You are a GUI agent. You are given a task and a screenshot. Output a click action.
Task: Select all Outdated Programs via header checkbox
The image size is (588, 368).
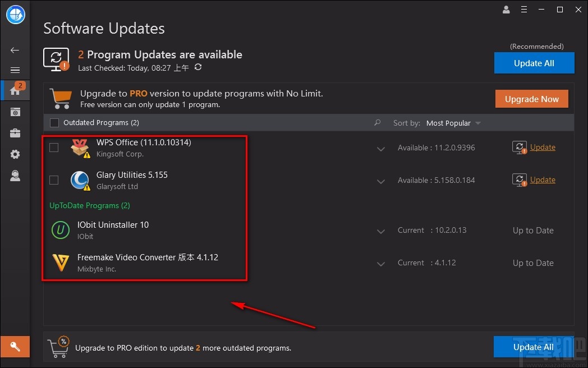tap(54, 122)
